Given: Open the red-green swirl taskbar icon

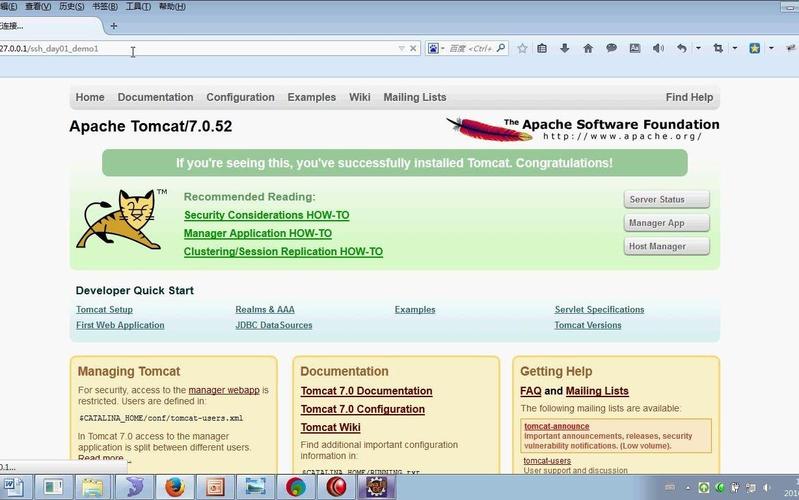Looking at the screenshot, I should pos(296,487).
